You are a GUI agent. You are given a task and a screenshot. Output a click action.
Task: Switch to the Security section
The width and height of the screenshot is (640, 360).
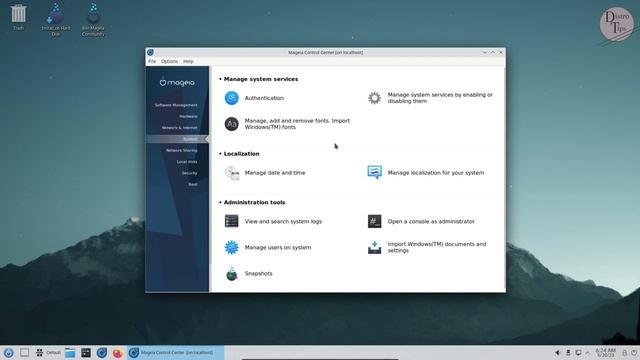click(189, 173)
